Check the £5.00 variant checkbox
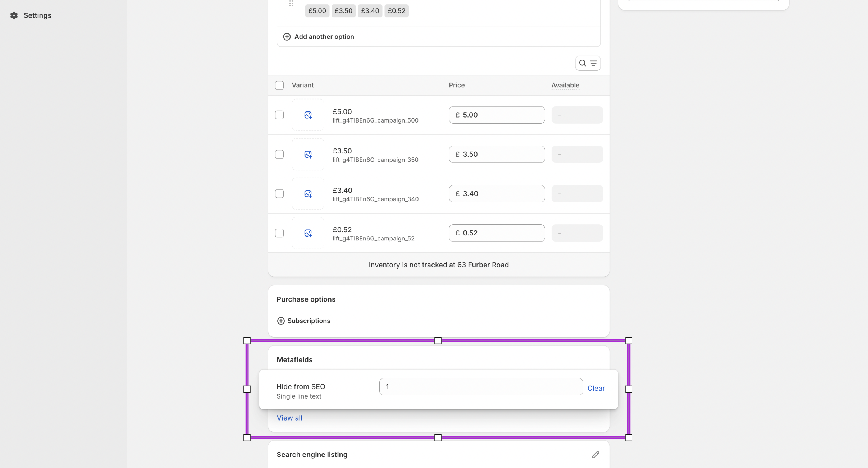The image size is (868, 468). [279, 115]
